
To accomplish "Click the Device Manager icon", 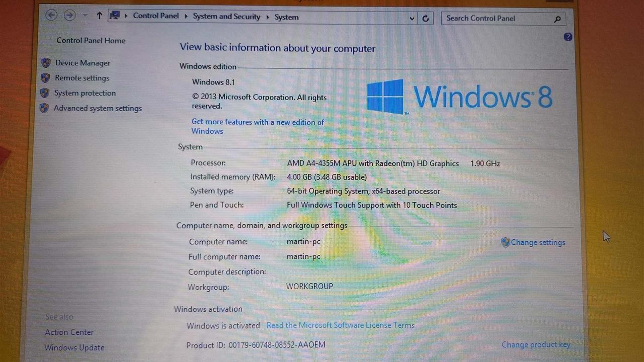I will [x=48, y=62].
